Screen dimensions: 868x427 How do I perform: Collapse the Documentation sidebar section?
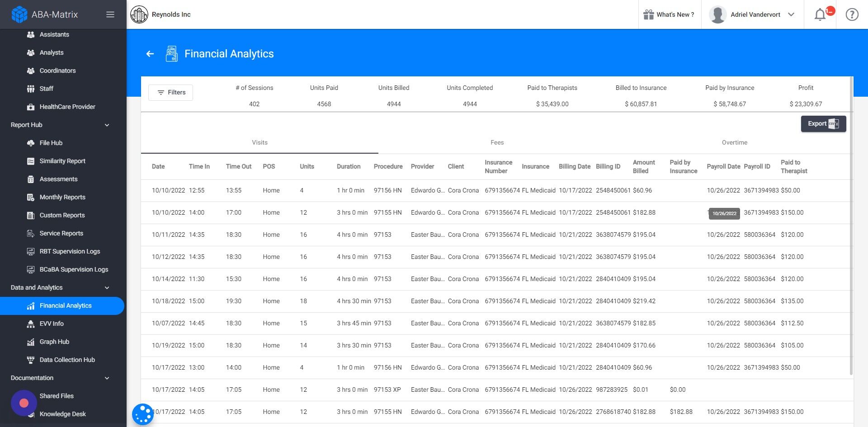tap(107, 378)
